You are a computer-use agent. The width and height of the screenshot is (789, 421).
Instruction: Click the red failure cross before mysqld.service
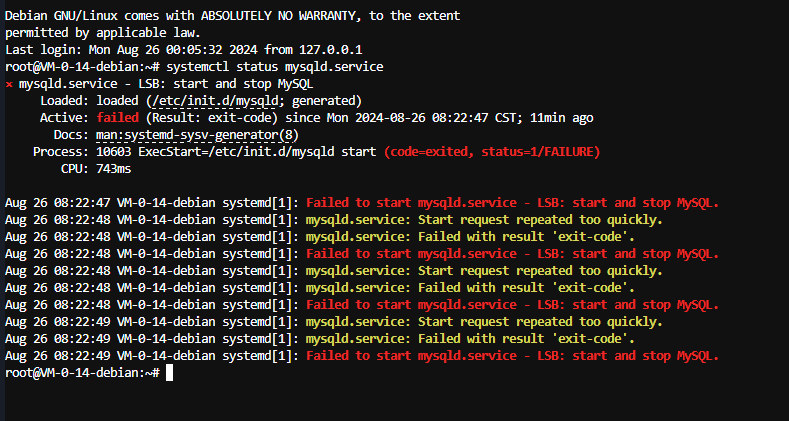coord(9,84)
